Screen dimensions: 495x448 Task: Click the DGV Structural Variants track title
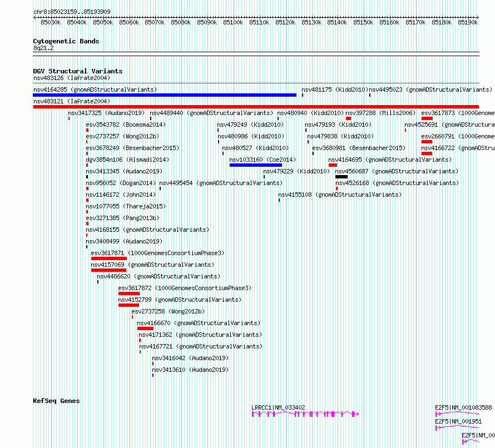[78, 71]
